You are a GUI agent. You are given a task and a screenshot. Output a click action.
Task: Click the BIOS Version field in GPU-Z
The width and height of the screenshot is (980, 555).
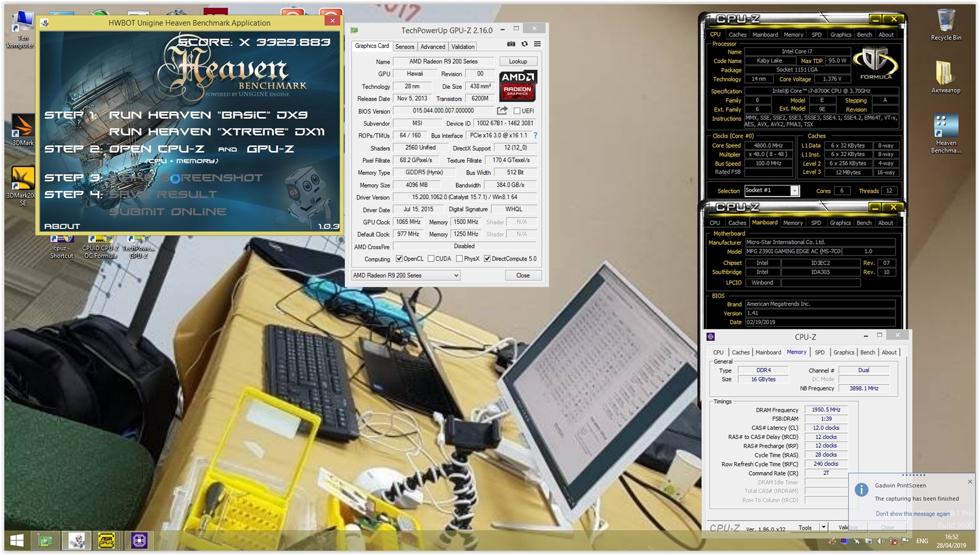[443, 111]
